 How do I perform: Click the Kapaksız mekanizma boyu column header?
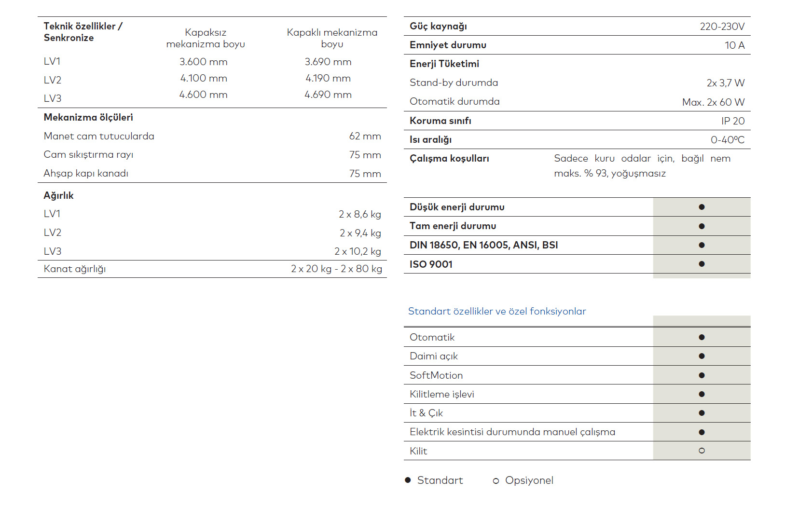pos(206,38)
